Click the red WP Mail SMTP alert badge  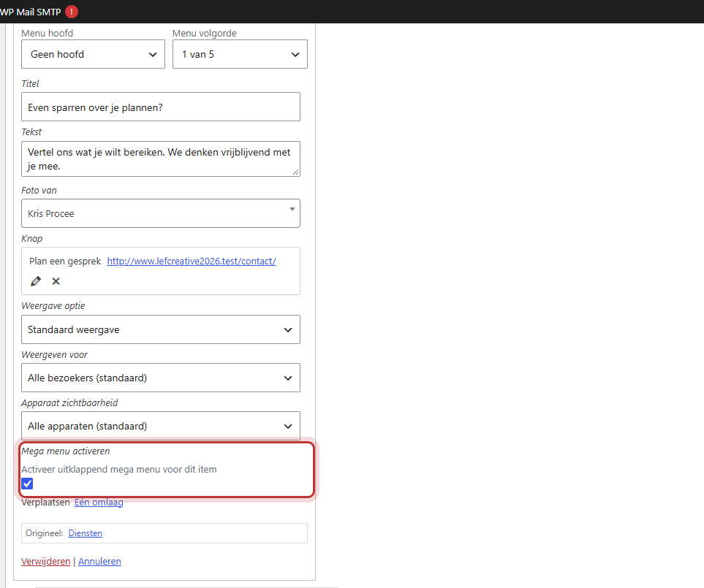72,12
